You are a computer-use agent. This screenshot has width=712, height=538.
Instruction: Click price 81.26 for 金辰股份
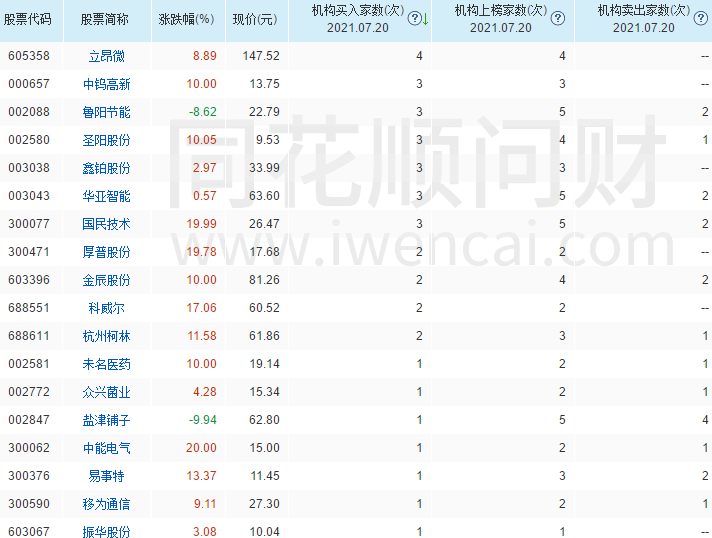264,280
